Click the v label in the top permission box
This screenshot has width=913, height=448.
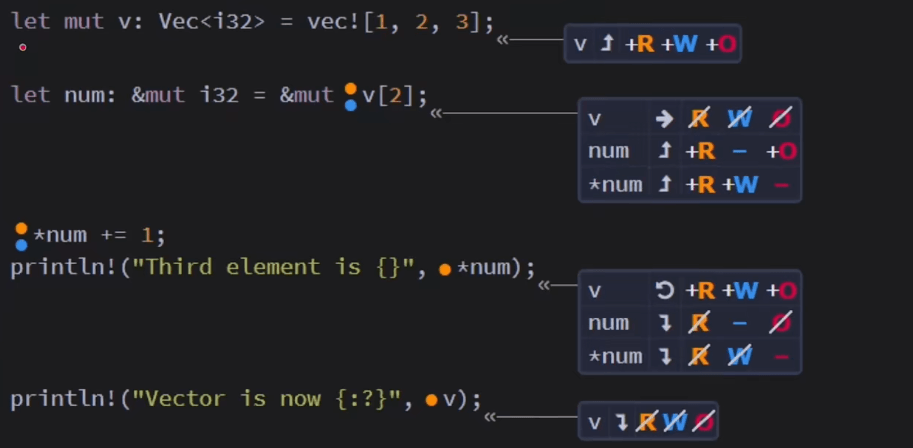[580, 44]
